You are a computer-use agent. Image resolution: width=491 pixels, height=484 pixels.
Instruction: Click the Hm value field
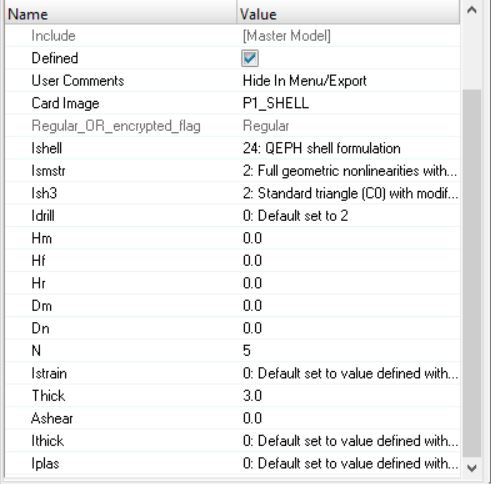click(x=349, y=238)
